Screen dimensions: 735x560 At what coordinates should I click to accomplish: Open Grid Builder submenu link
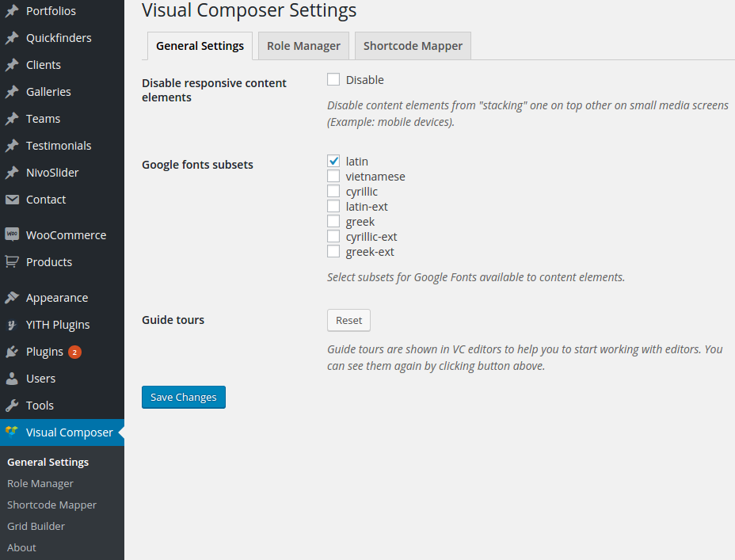click(x=36, y=526)
